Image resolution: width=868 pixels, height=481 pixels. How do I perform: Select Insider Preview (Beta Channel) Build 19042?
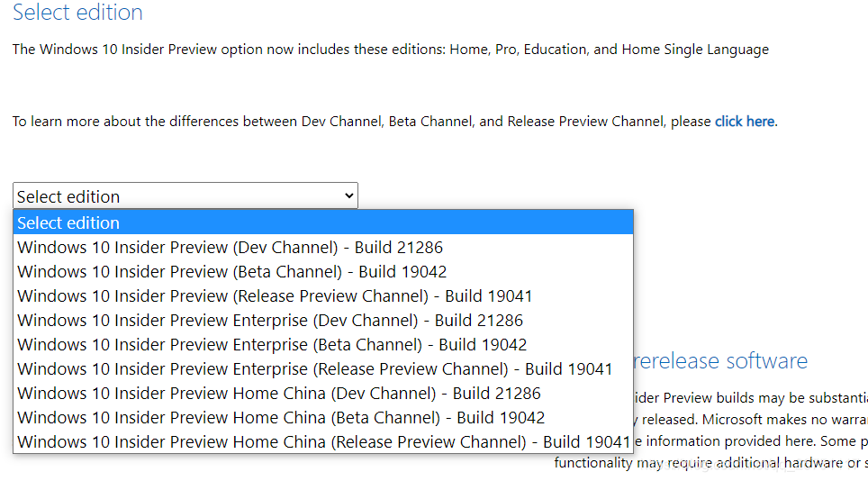[323, 271]
